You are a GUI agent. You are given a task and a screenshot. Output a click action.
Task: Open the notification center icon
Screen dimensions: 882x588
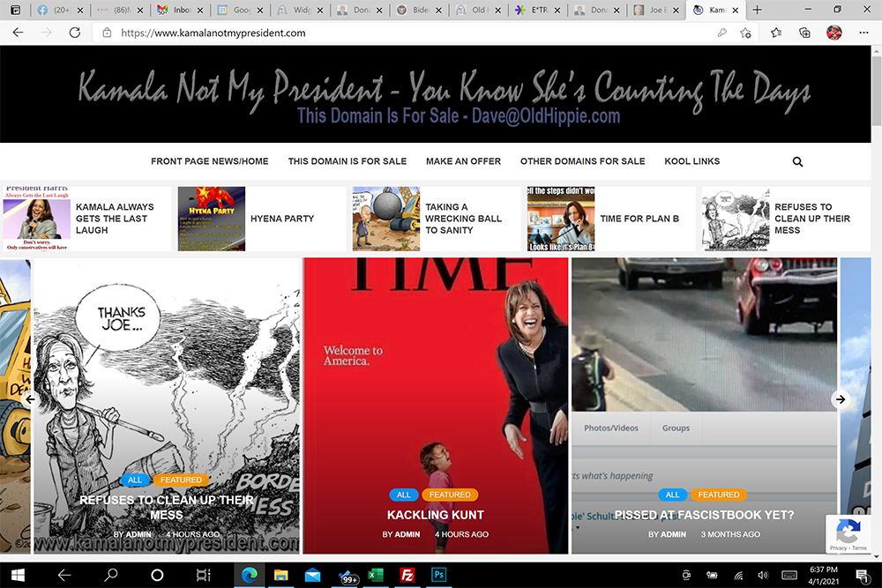click(x=862, y=576)
